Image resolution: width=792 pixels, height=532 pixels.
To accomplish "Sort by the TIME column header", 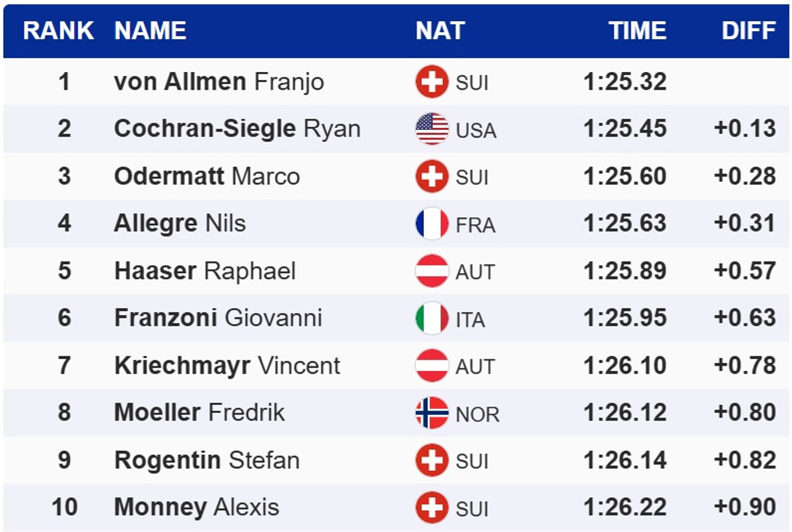I will [x=637, y=31].
